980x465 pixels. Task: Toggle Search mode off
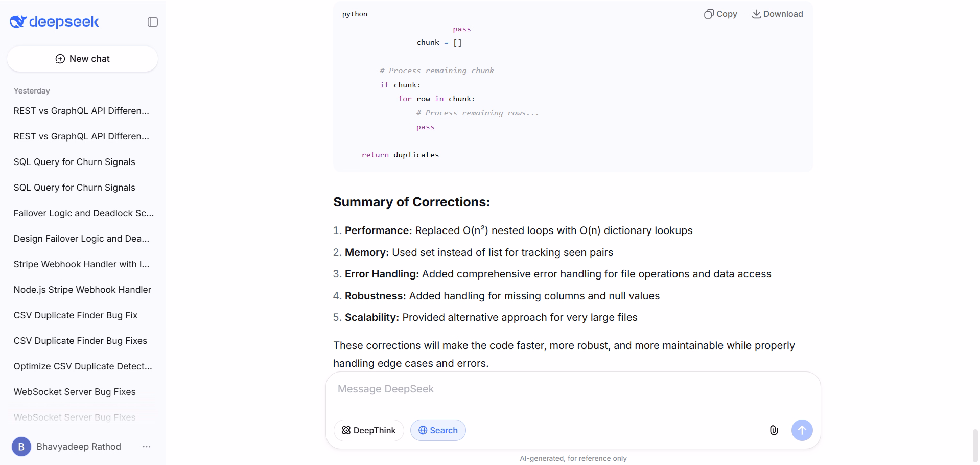click(438, 430)
